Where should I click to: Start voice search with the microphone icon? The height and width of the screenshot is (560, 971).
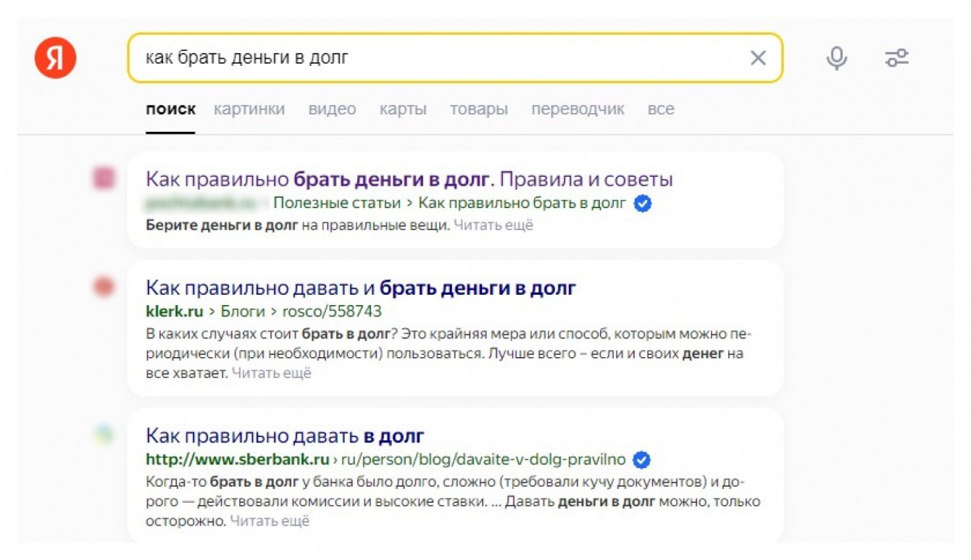(x=837, y=58)
